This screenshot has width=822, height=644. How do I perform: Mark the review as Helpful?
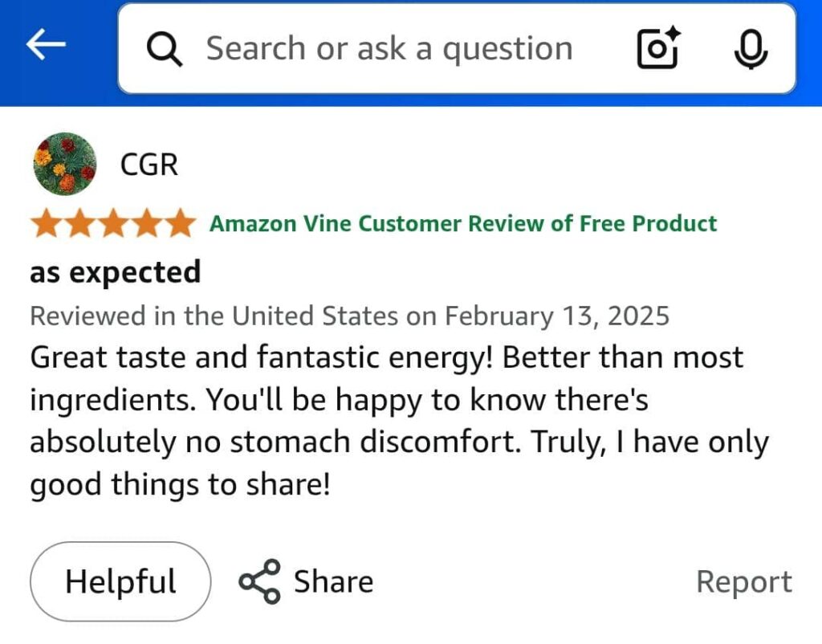pos(120,581)
